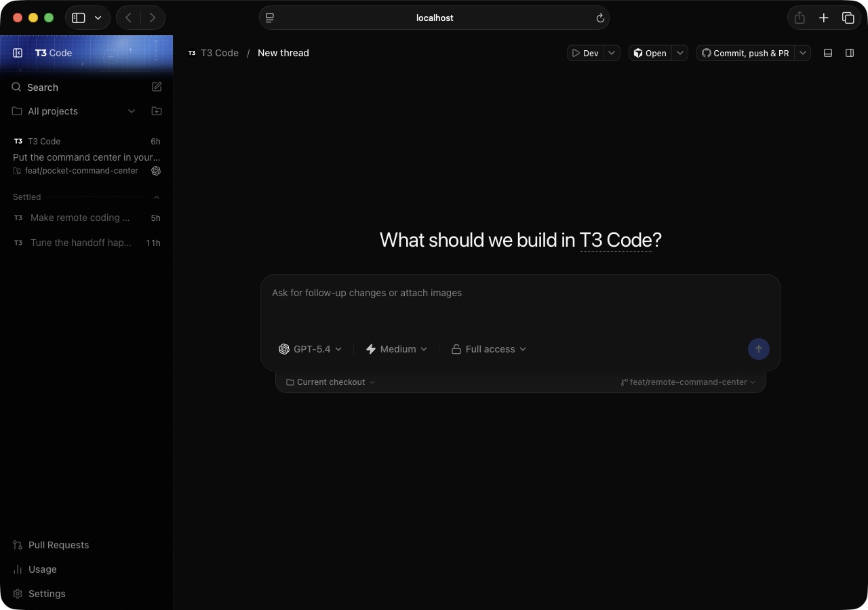Image resolution: width=868 pixels, height=610 pixels.
Task: Click the 'Settled' section label
Action: 27,197
